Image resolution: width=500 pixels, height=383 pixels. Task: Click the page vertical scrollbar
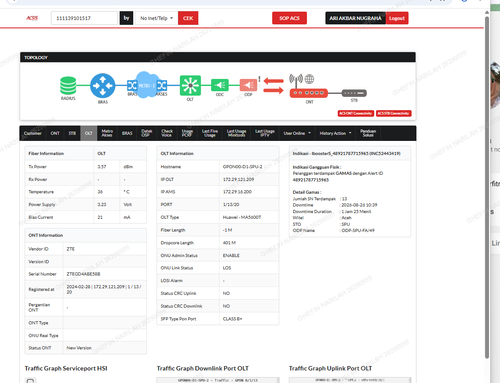[487, 187]
